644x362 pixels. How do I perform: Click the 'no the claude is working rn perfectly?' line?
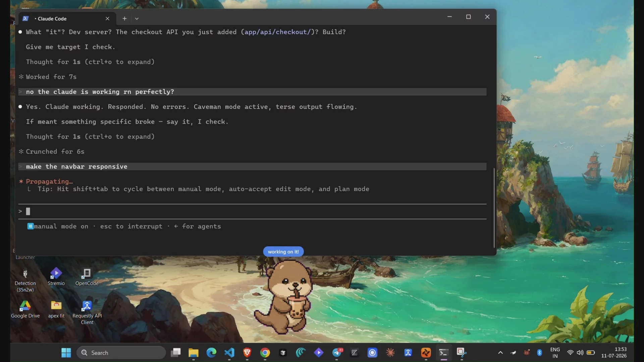[x=252, y=92]
